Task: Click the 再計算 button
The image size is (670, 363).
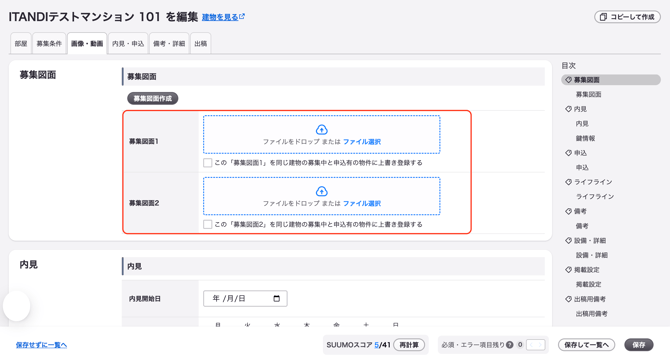Action: click(x=409, y=345)
